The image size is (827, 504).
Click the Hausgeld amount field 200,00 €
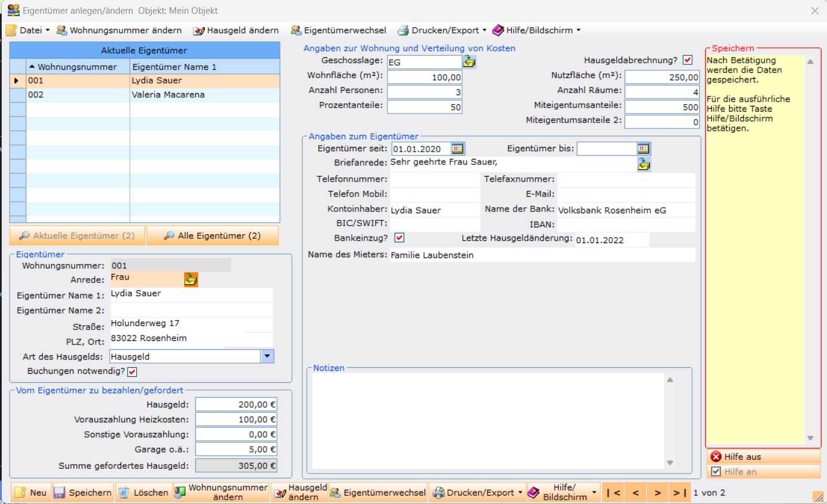click(x=236, y=405)
